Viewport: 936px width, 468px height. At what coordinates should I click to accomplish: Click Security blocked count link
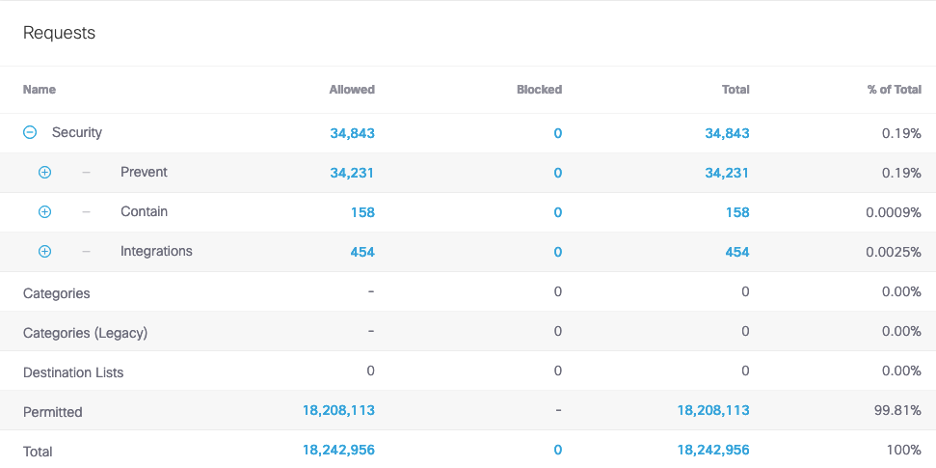point(557,133)
